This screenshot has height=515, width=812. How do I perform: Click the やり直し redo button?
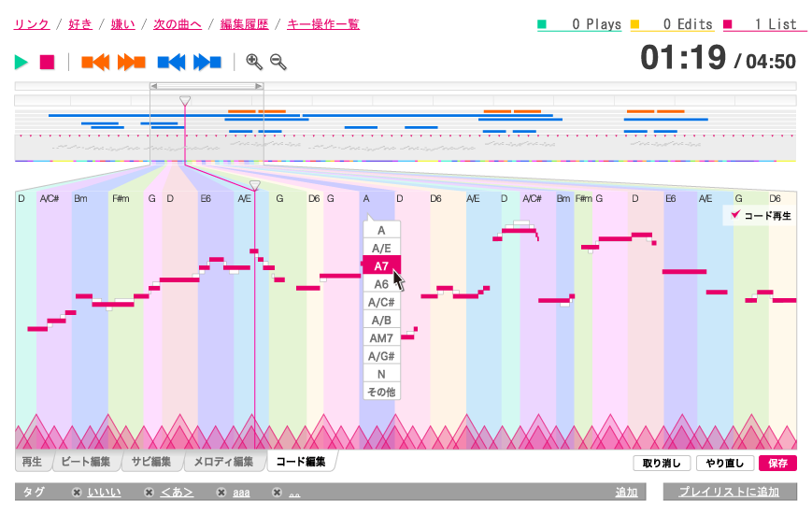point(724,464)
